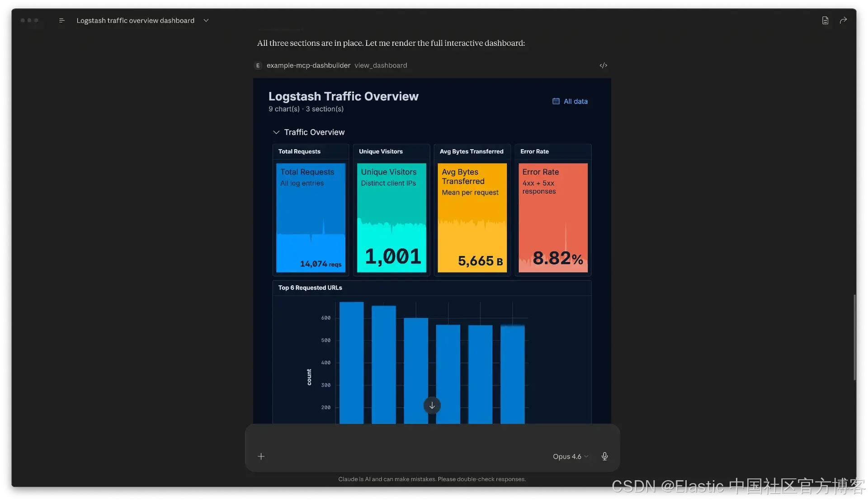This screenshot has height=501, width=868.
Task: Click the view_dashboard tool call label
Action: click(381, 66)
